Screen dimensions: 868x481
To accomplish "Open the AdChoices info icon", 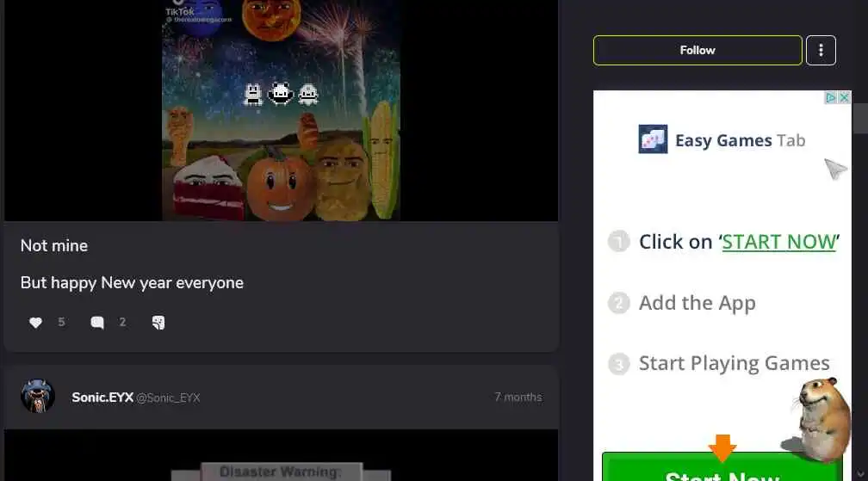I will [x=830, y=98].
